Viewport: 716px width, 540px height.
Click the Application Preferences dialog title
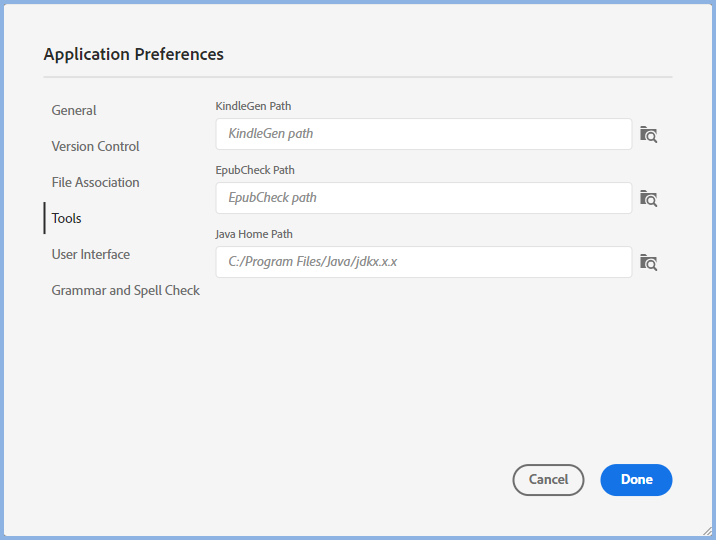point(134,54)
